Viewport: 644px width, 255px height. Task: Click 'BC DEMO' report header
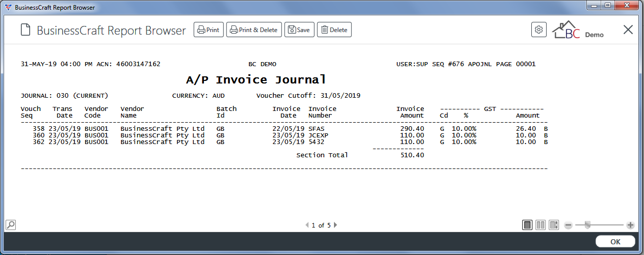[262, 65]
